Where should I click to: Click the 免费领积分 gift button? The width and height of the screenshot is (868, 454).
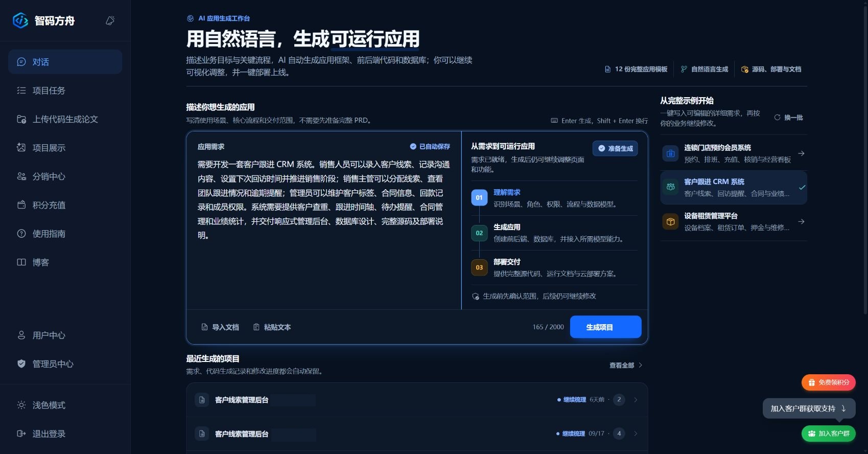pyautogui.click(x=828, y=382)
